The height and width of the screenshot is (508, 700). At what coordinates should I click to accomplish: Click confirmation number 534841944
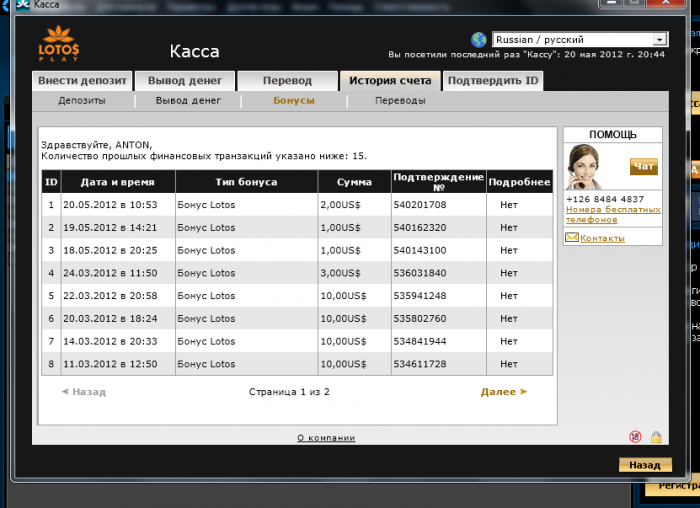(420, 341)
